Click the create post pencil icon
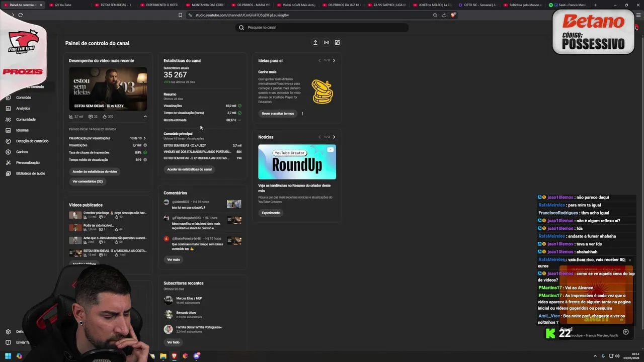This screenshot has width=644, height=362. (x=337, y=43)
